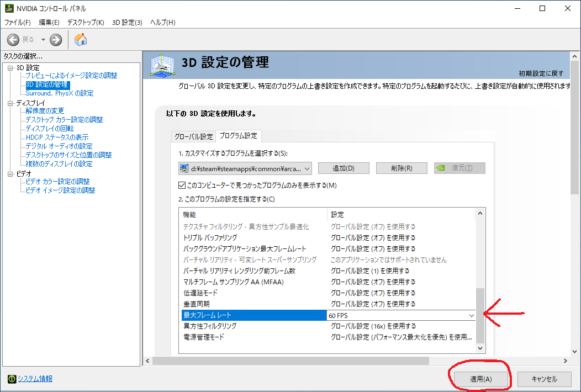Open HDCP ステータスの表示
581x392 pixels.
[x=57, y=137]
